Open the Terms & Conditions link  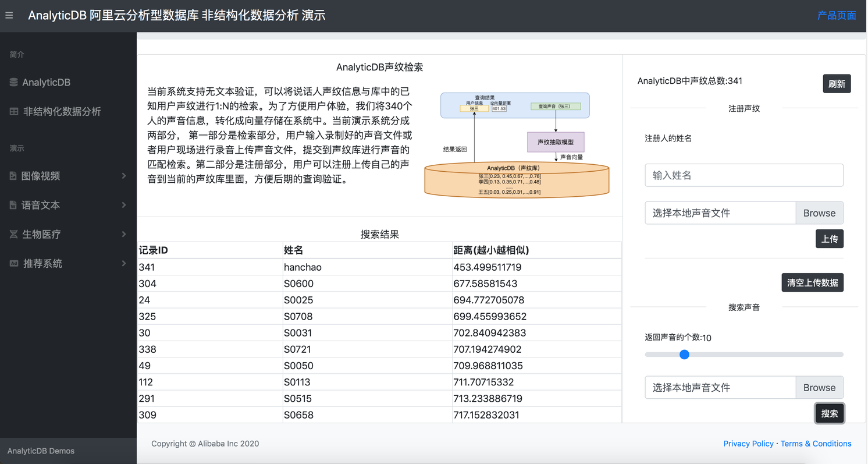pos(816,444)
